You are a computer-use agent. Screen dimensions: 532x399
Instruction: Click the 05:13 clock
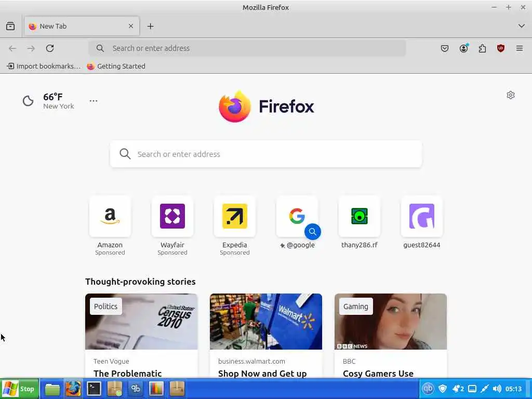coord(513,389)
